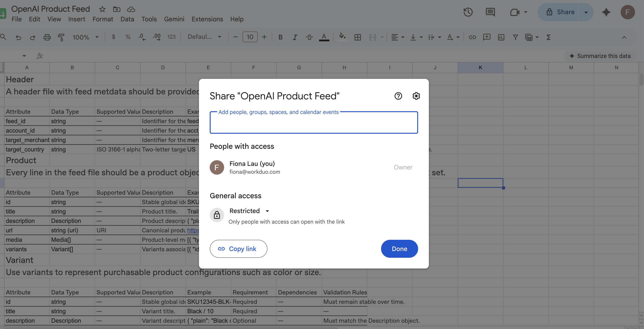644x329 pixels.
Task: Open borders tool
Action: [x=357, y=37]
